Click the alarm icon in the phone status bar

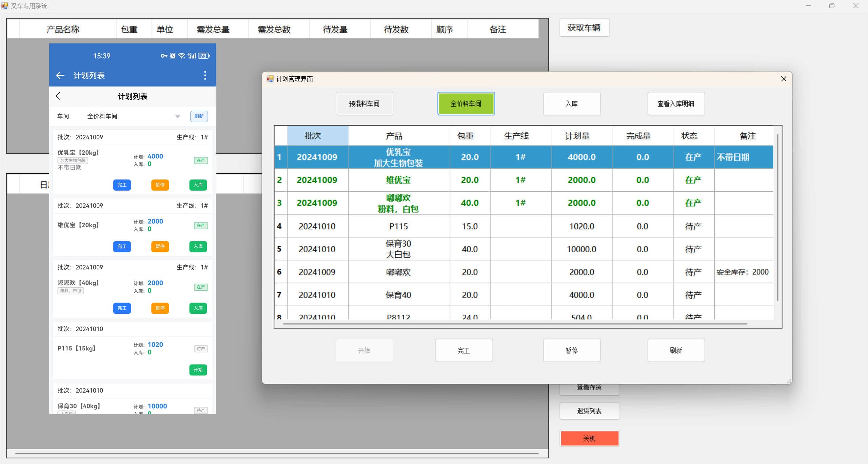(173, 56)
